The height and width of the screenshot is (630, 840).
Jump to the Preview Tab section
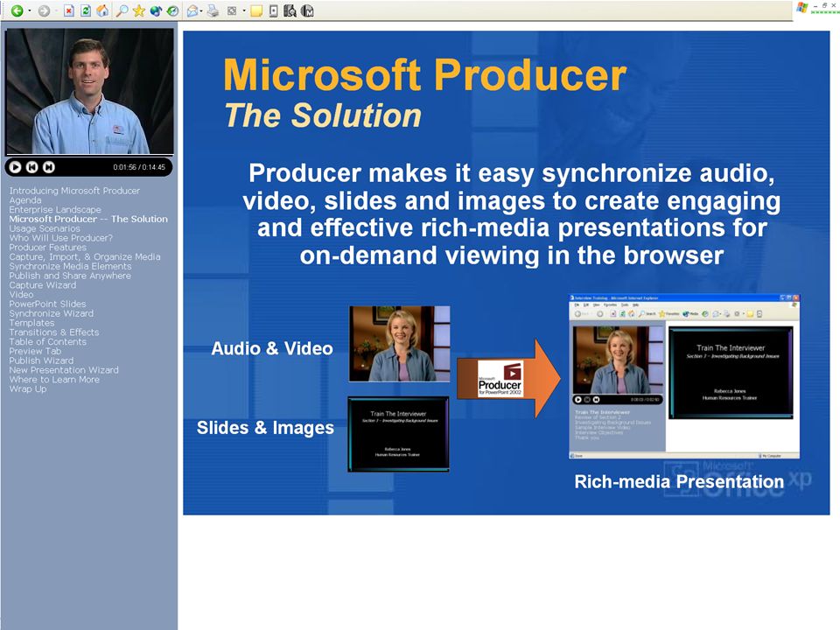35,351
